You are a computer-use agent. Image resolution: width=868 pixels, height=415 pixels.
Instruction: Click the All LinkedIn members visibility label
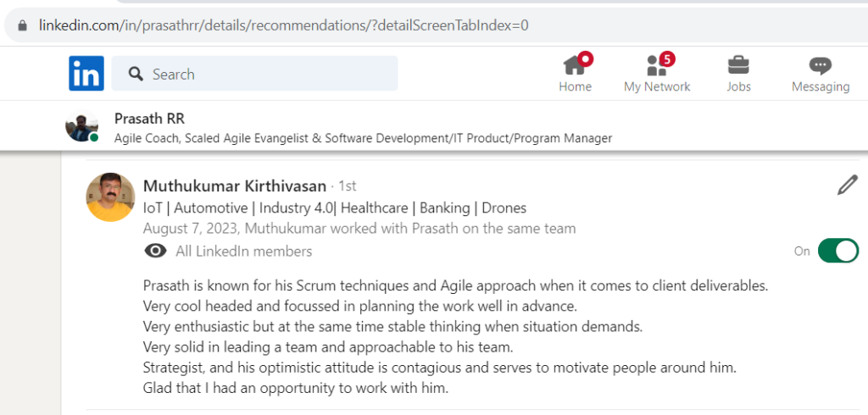tap(243, 252)
